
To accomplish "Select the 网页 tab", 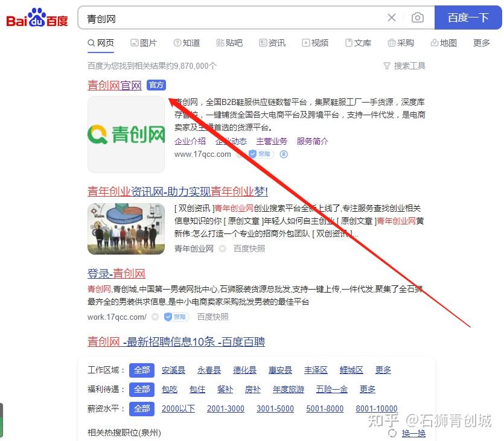I will click(101, 43).
